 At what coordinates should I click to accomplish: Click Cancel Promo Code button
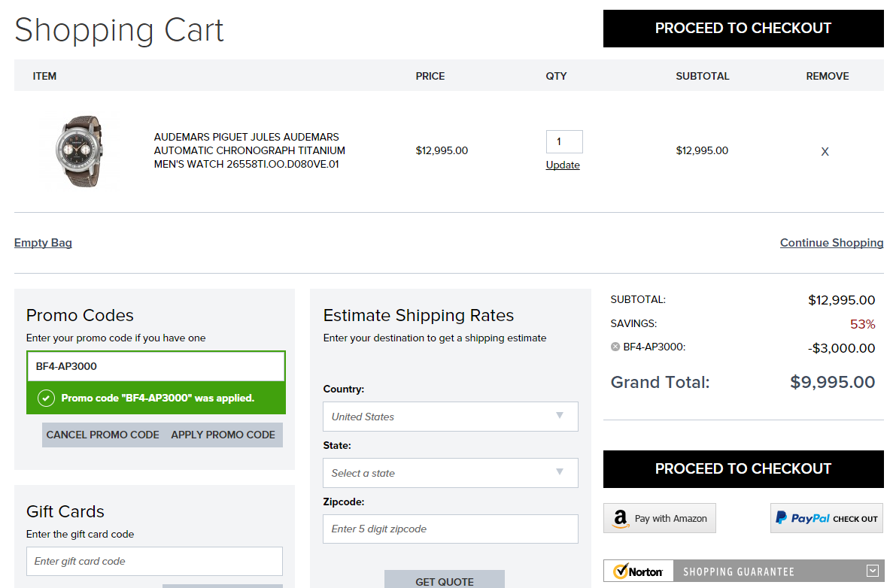(102, 435)
